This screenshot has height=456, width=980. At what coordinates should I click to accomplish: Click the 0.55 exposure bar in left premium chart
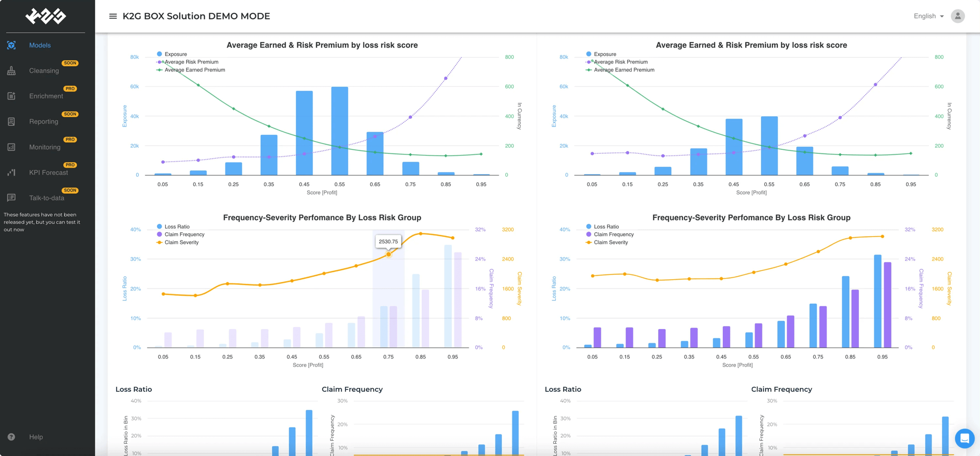(x=340, y=131)
